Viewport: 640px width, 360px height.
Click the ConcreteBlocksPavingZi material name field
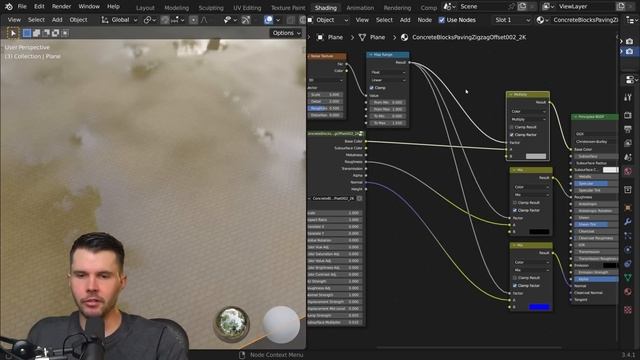[585, 20]
